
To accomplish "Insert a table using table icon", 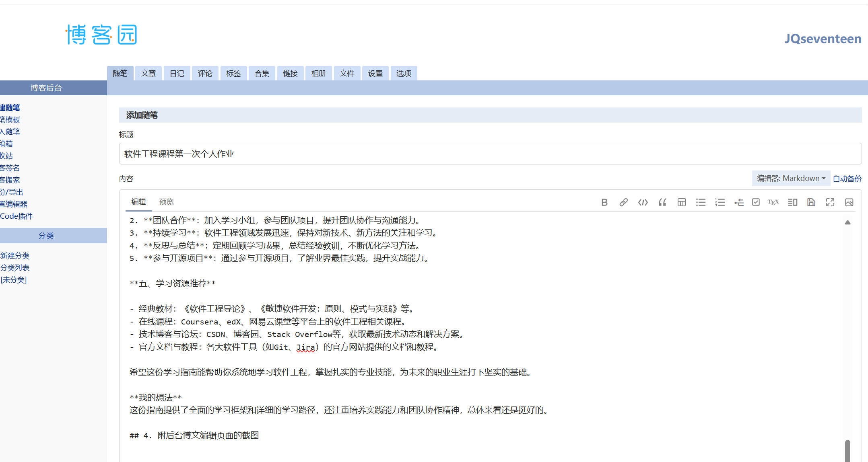I will point(681,202).
